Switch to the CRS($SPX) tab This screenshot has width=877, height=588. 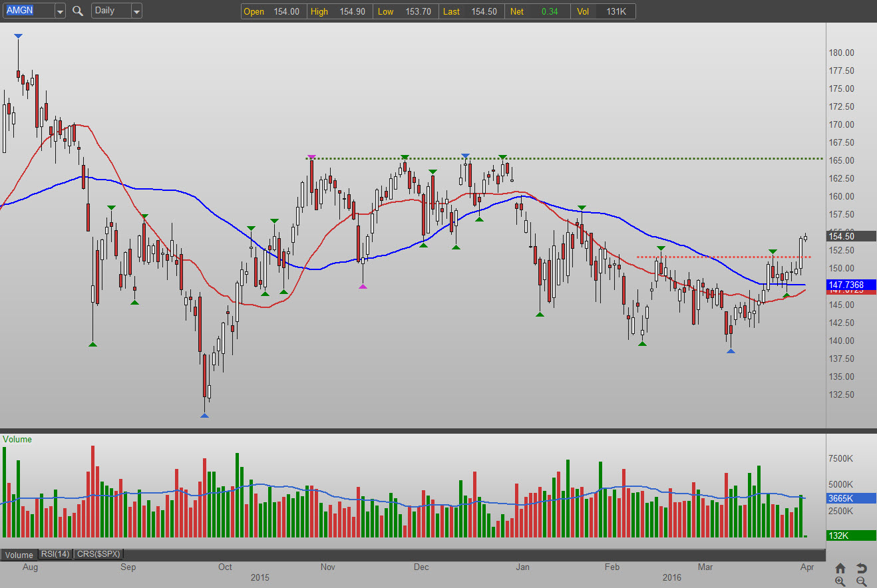98,554
